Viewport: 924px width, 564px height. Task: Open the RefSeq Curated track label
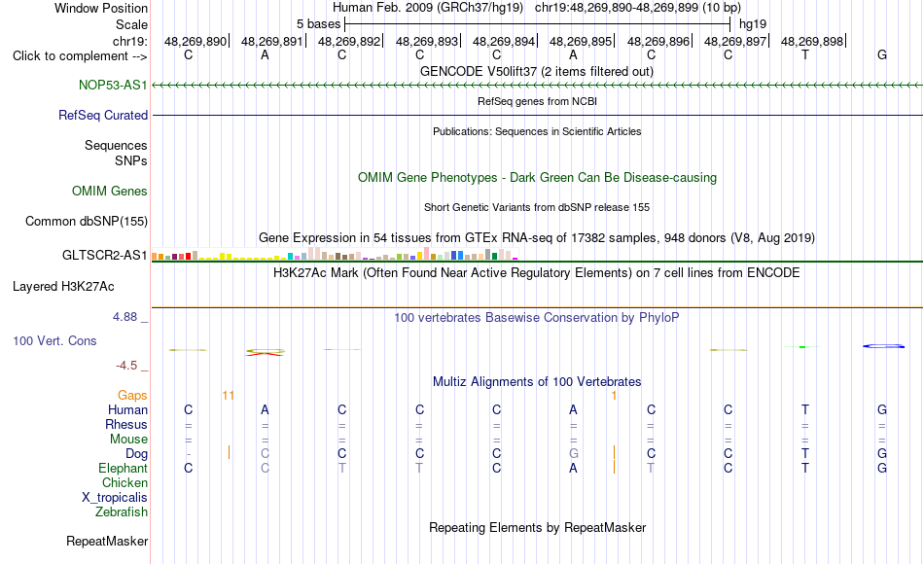(x=102, y=115)
